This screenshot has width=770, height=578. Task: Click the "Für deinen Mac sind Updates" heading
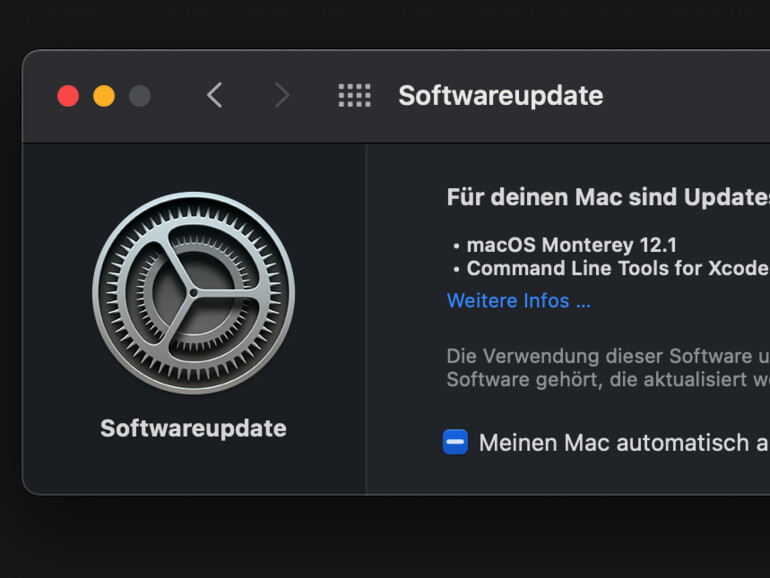[x=607, y=196]
